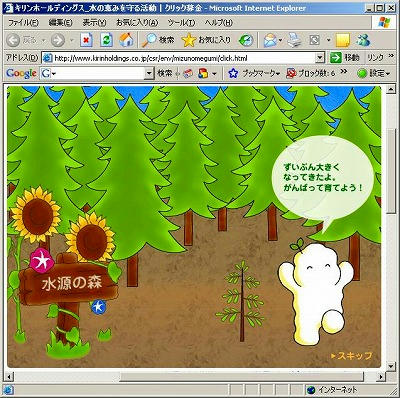Open the History clock icon

click(x=246, y=40)
